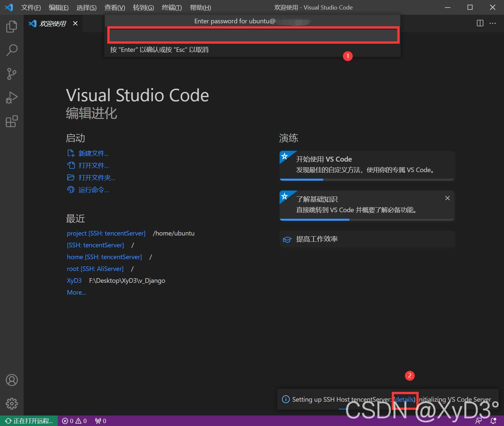Image resolution: width=504 pixels, height=426 pixels.
Task: Open the feedback icon in status bar
Action: (479, 421)
